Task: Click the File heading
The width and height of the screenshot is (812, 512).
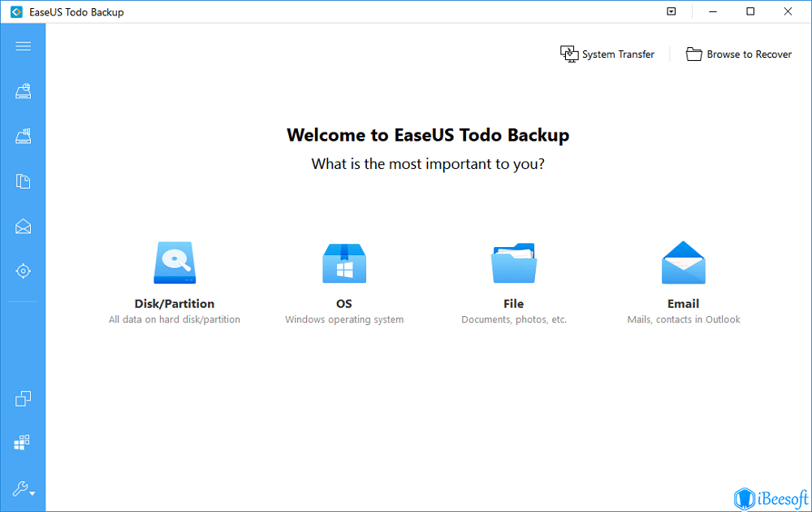Action: [x=514, y=304]
